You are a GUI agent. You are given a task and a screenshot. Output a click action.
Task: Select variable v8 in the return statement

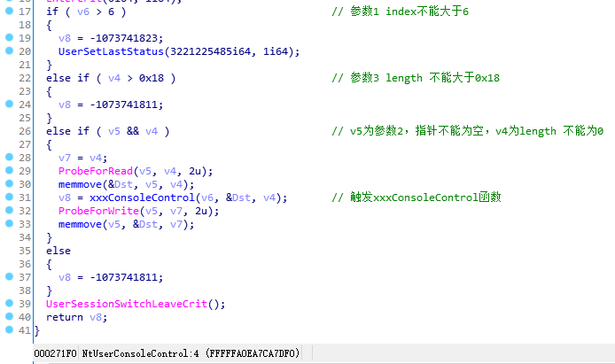tap(96, 317)
